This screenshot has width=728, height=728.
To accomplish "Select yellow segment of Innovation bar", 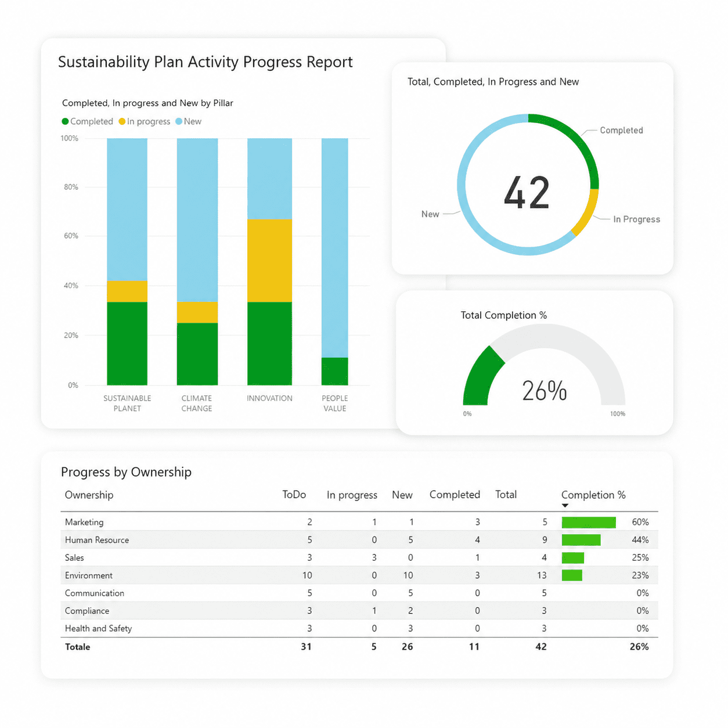I will point(269,261).
